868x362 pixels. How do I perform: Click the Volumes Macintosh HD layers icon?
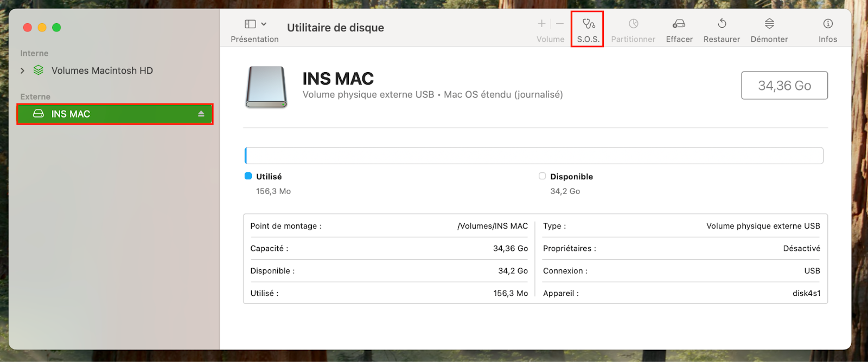pyautogui.click(x=39, y=70)
